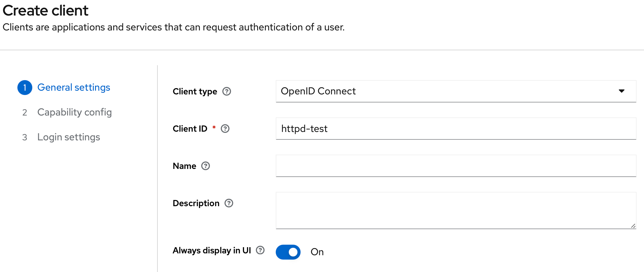
Task: Click the 'Create client' heading
Action: point(45,11)
